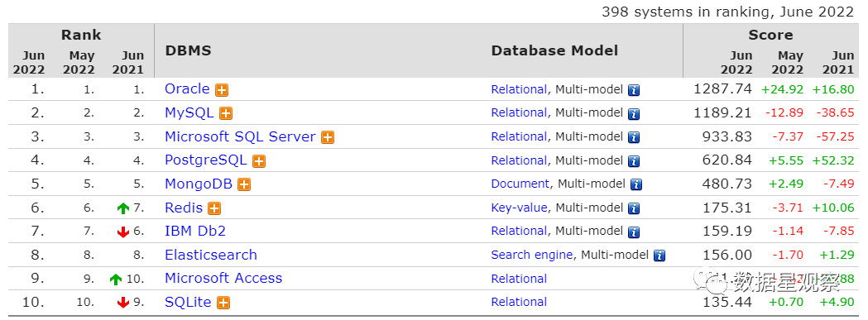The height and width of the screenshot is (320, 868).
Task: Expand details via plus icon next to MySQL
Action: point(226,113)
